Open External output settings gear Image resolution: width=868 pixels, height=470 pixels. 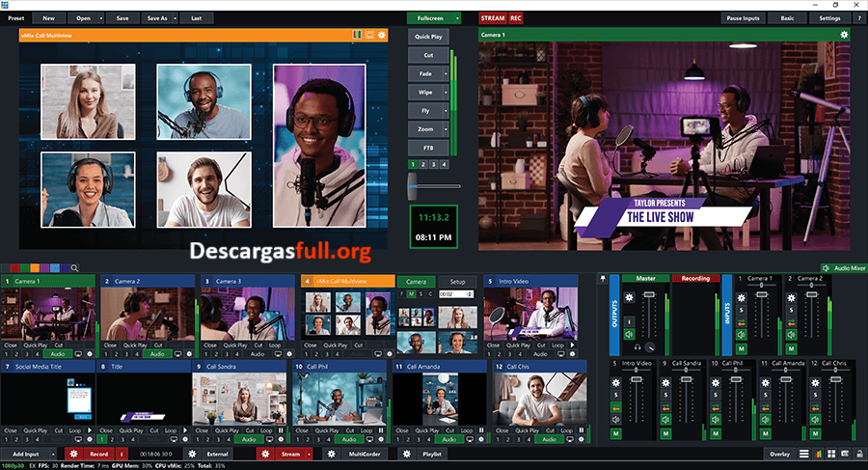coord(192,454)
